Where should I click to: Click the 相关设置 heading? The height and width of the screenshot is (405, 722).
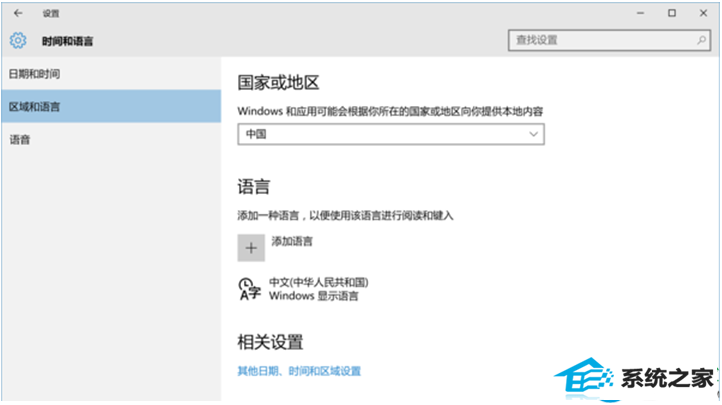(270, 342)
